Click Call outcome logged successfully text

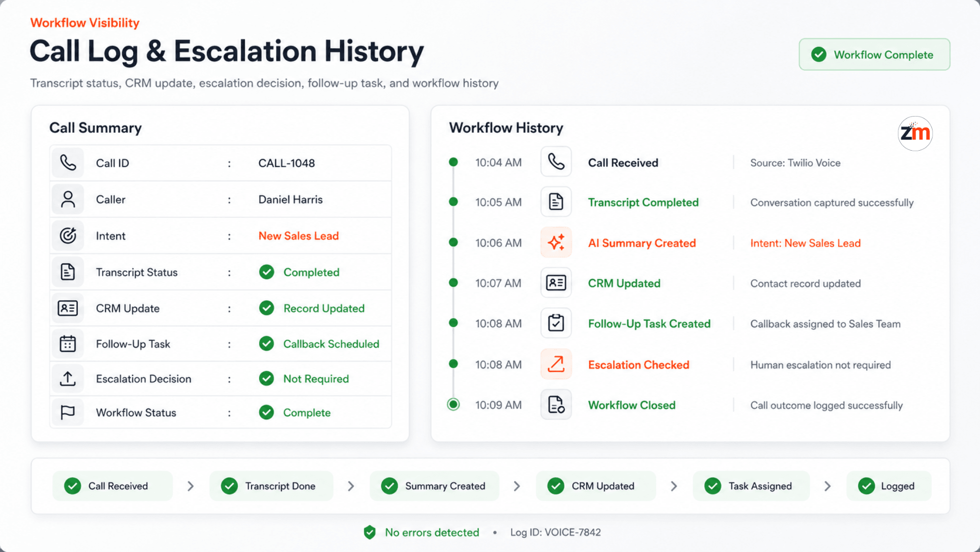[826, 405]
